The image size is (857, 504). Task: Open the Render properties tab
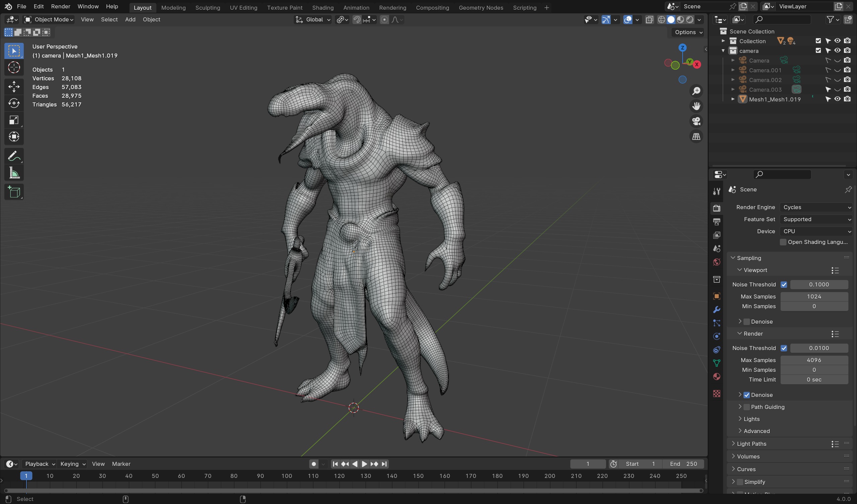point(716,208)
